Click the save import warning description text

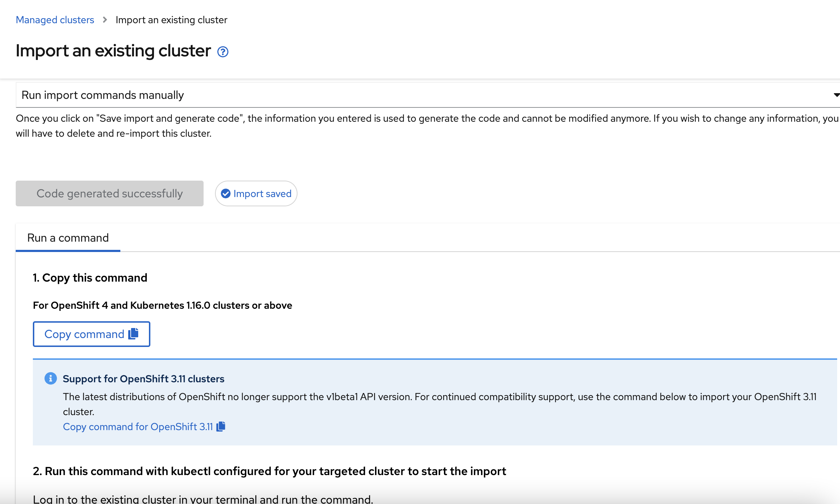pyautogui.click(x=427, y=126)
